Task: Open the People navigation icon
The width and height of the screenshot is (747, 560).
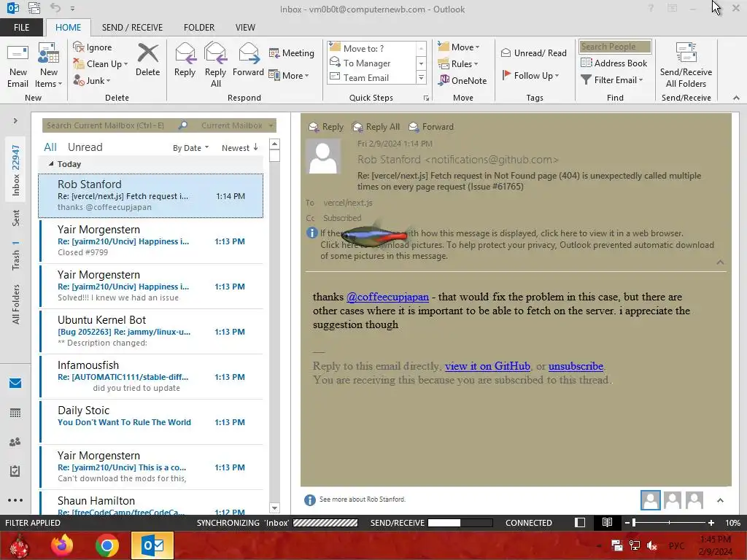Action: pos(15,442)
